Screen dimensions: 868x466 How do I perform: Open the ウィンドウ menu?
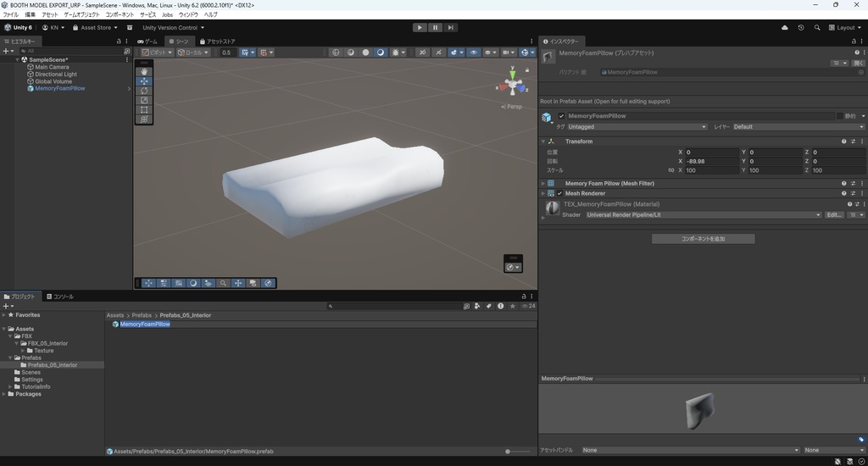188,15
